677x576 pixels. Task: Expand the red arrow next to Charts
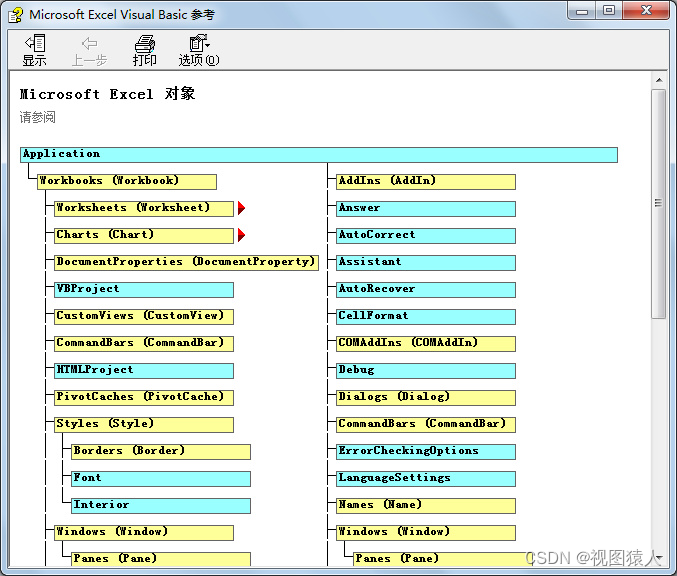(x=241, y=235)
